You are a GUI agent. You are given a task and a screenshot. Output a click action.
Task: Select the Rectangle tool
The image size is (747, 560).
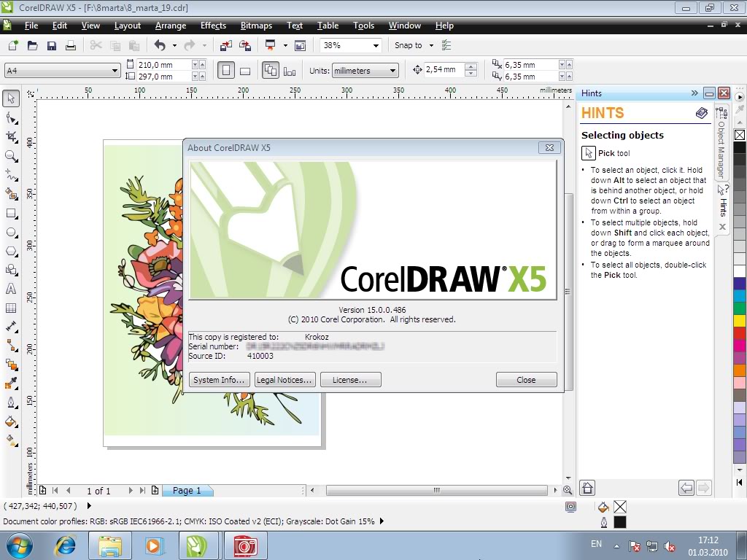[11, 214]
